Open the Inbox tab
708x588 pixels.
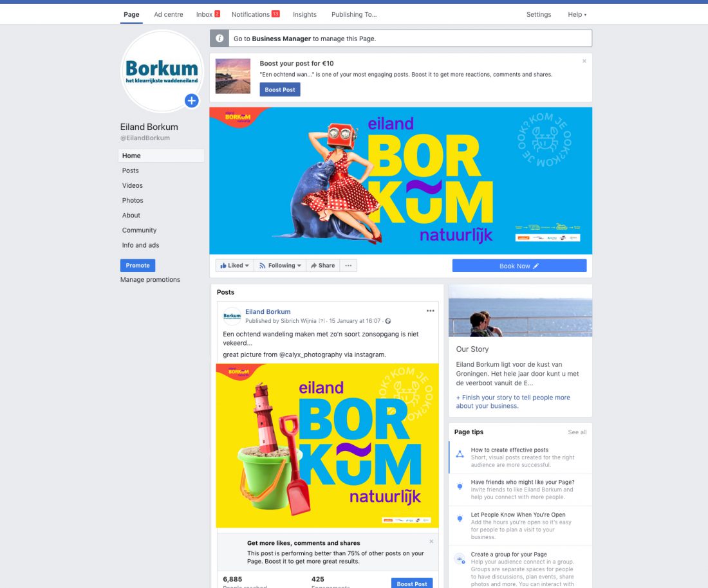click(208, 14)
